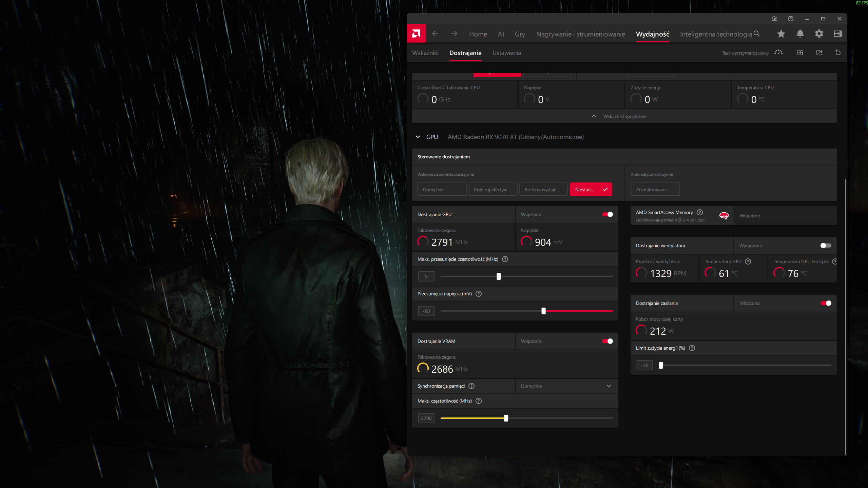Click the export/share profile icon
This screenshot has height=488, width=868.
(819, 53)
